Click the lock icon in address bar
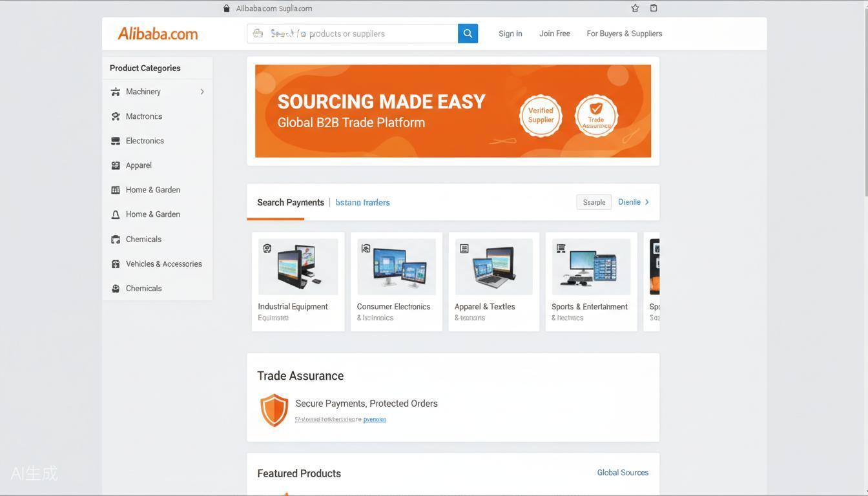This screenshot has height=496, width=868. pos(227,8)
